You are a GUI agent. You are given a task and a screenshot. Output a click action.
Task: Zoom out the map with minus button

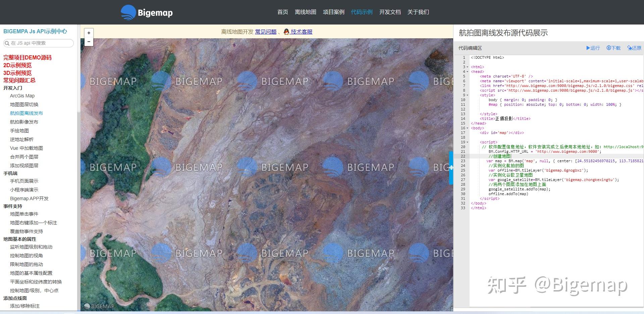point(89,42)
